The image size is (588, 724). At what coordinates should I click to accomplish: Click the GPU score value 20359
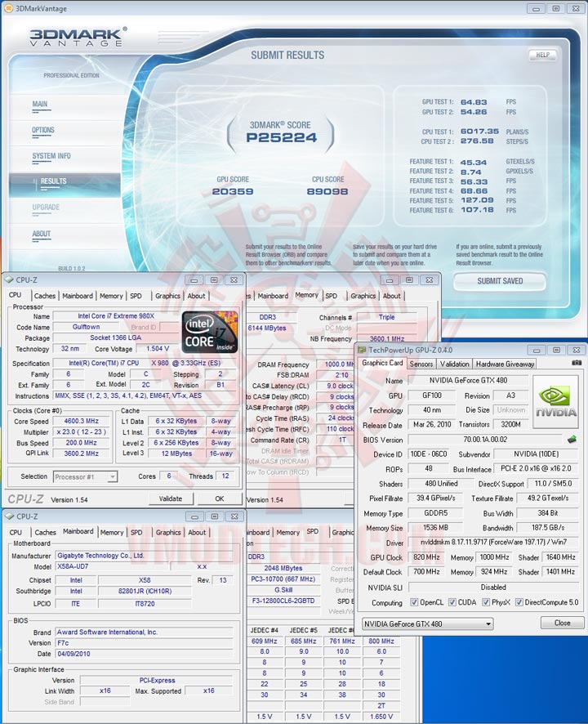click(x=233, y=191)
